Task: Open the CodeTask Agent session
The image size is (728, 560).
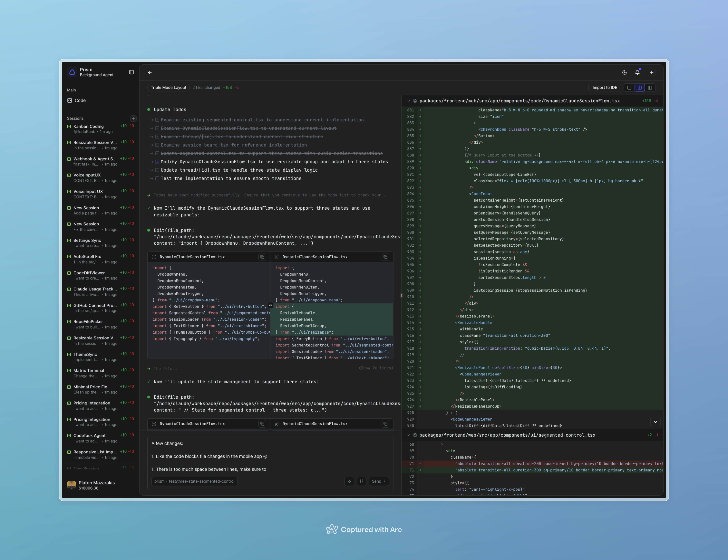Action: (x=101, y=438)
